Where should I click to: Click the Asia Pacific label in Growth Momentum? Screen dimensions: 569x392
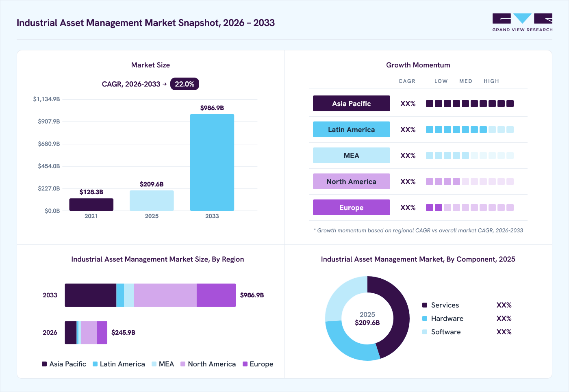coord(352,104)
